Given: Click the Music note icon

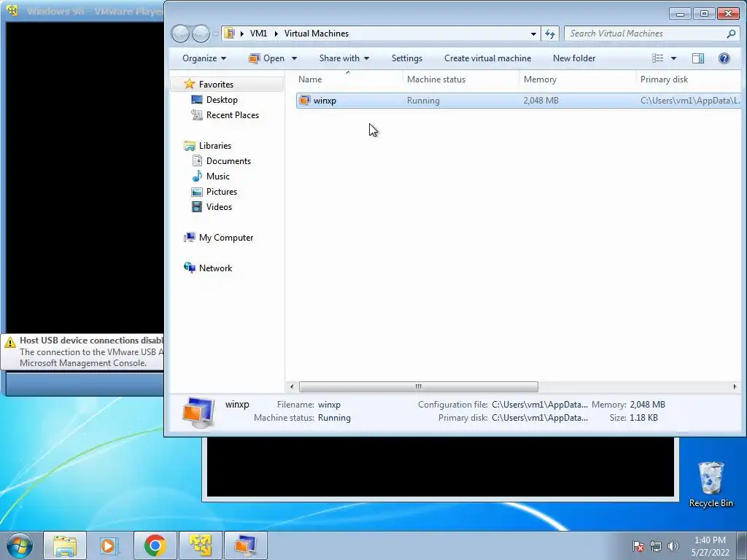Looking at the screenshot, I should click(197, 176).
